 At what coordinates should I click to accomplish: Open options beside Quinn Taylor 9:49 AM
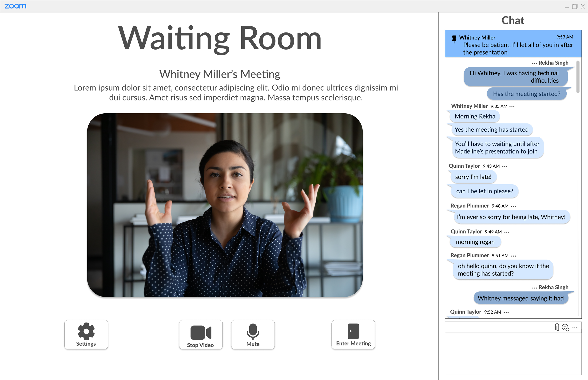pyautogui.click(x=507, y=232)
